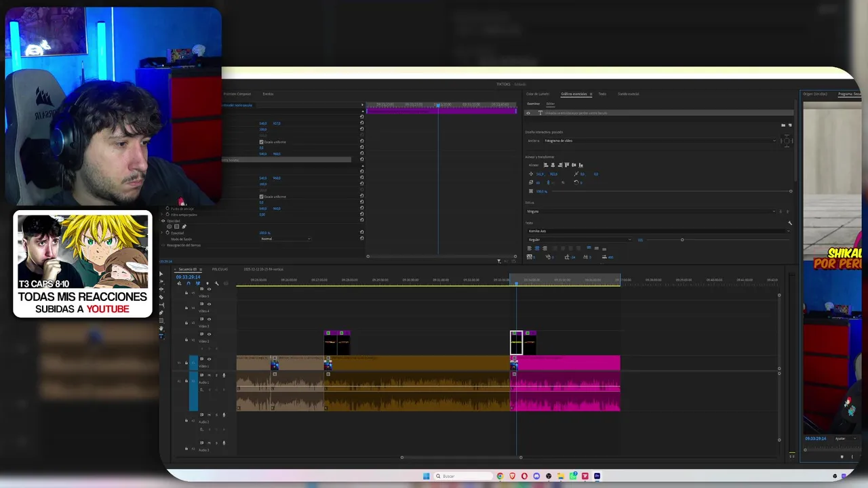Click align right icon in Alinear row
Image resolution: width=868 pixels, height=488 pixels.
[559, 165]
